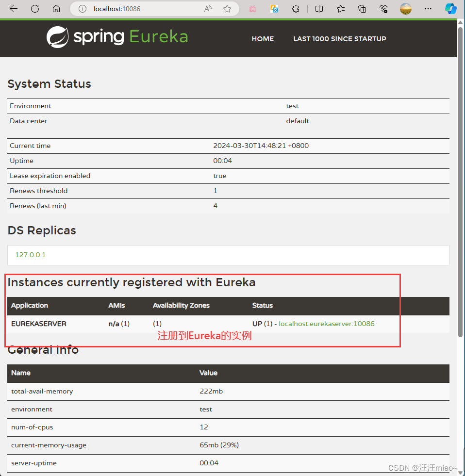View site information icon in address bar
The width and height of the screenshot is (465, 476).
83,9
